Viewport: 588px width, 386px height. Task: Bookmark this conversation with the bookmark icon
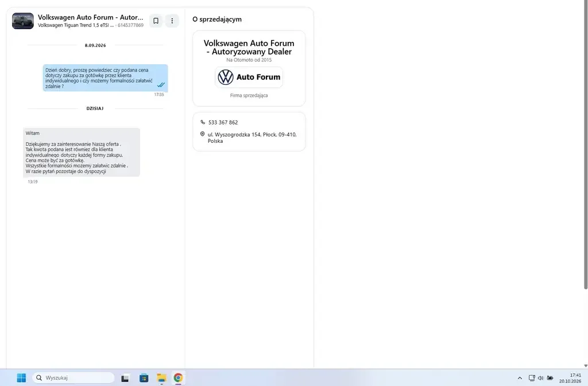pyautogui.click(x=156, y=21)
